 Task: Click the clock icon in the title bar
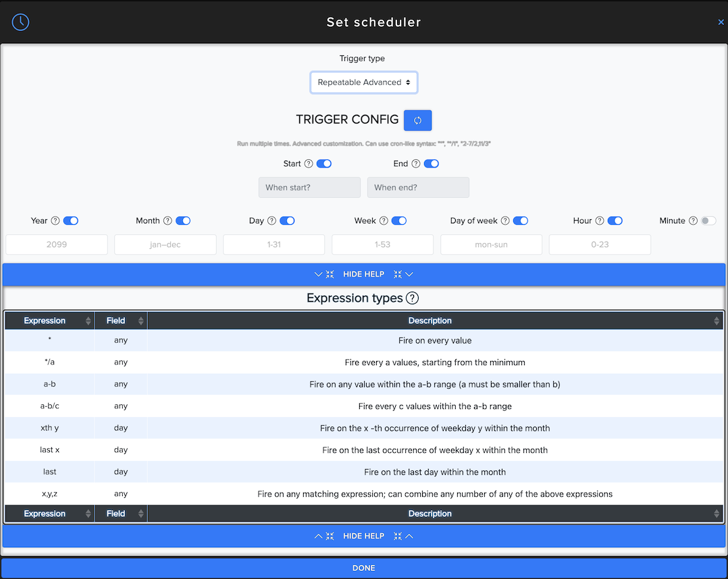pos(20,22)
